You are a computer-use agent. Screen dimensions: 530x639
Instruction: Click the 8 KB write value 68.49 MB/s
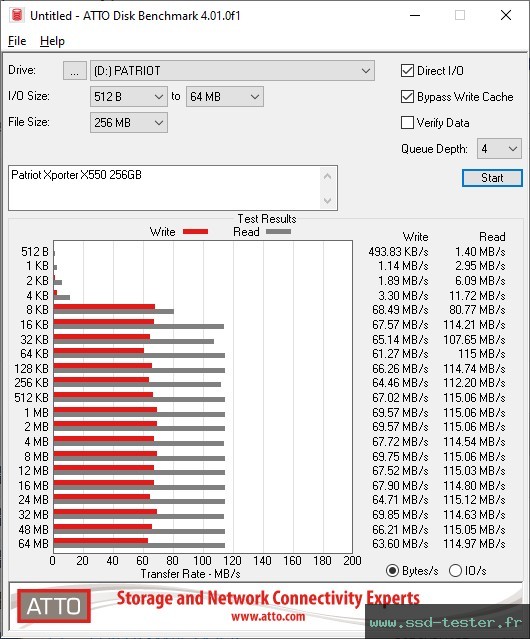(400, 310)
